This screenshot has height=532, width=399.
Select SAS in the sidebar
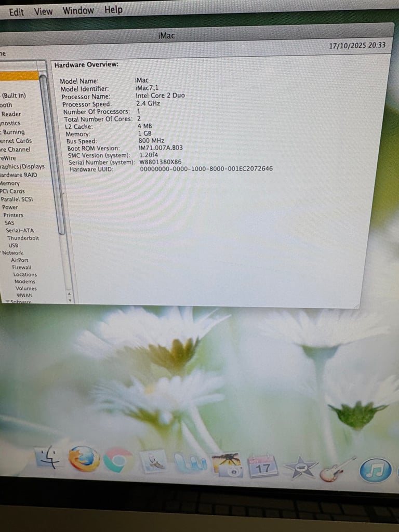9,223
